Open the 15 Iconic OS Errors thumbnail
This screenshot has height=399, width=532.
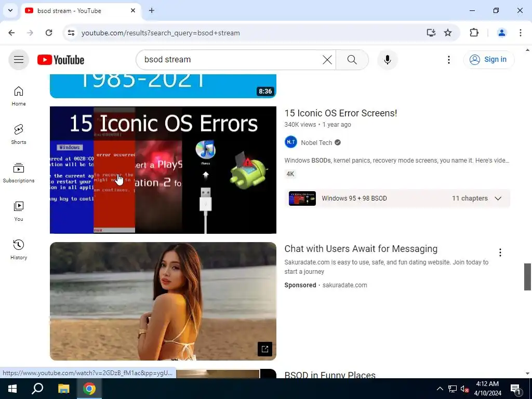pos(163,170)
